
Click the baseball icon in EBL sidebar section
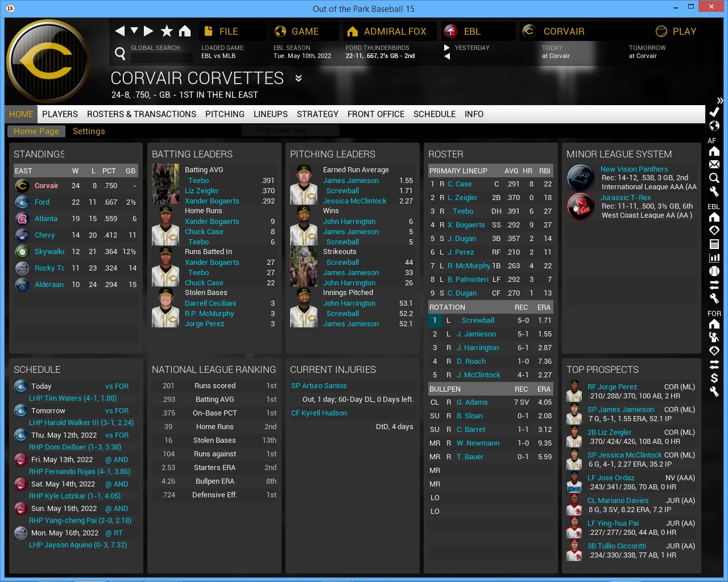[x=714, y=271]
